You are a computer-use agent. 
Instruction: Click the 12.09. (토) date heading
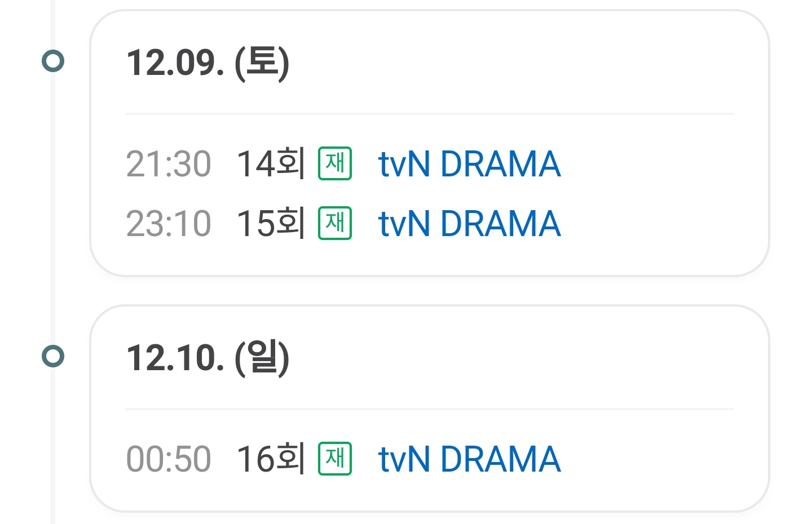click(208, 63)
